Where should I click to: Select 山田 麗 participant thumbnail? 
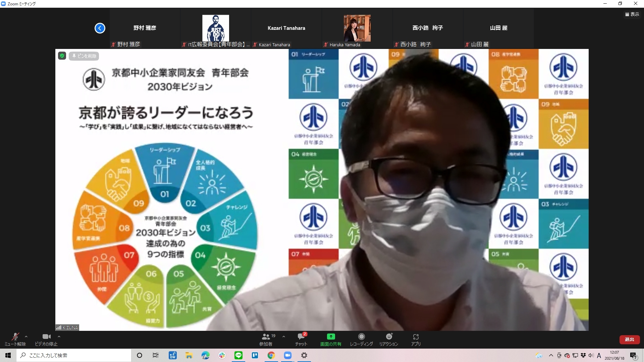point(499,28)
